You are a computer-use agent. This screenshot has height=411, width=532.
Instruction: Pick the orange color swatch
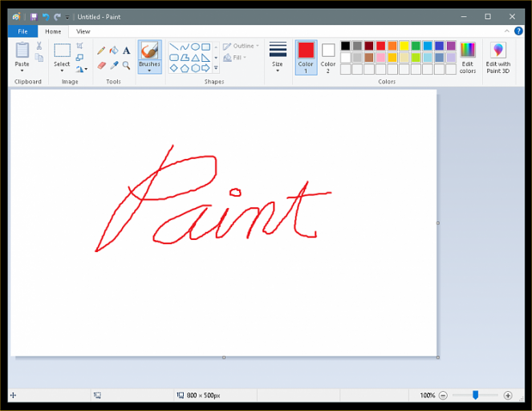392,46
